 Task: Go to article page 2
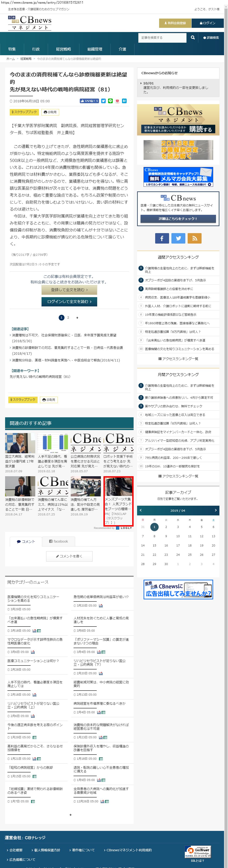(68, 317)
